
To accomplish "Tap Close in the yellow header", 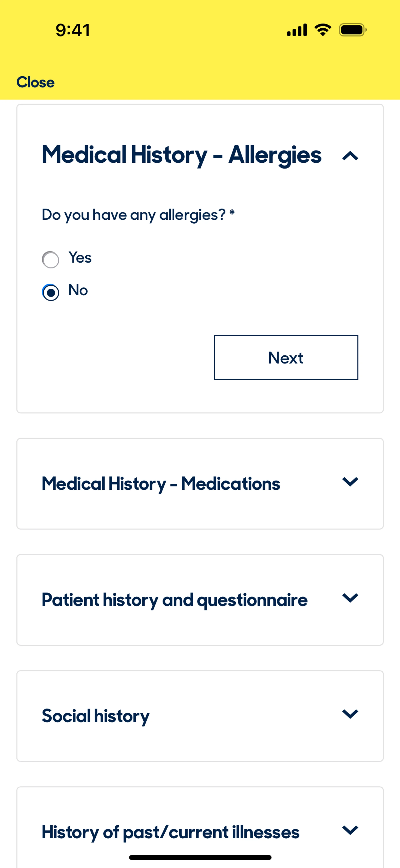I will click(35, 82).
